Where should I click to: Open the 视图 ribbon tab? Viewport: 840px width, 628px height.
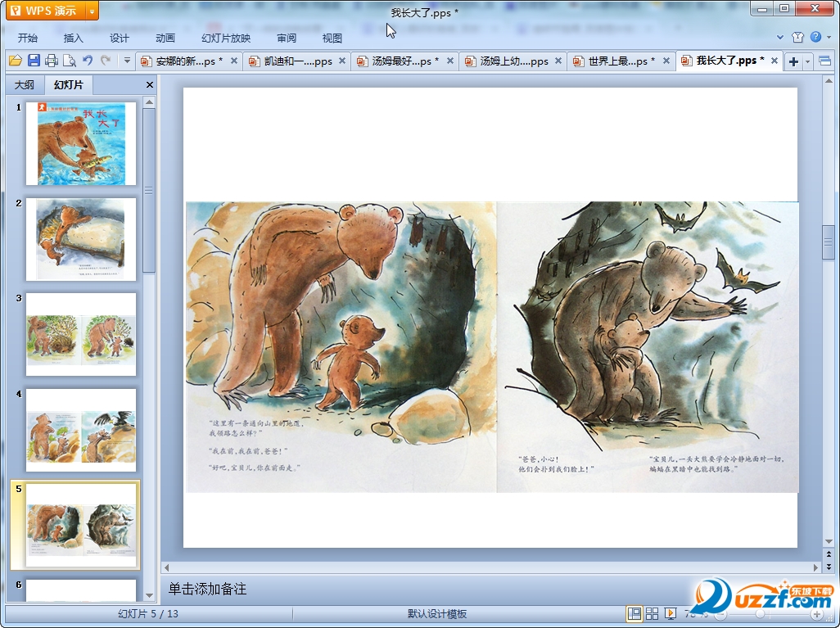(x=332, y=38)
